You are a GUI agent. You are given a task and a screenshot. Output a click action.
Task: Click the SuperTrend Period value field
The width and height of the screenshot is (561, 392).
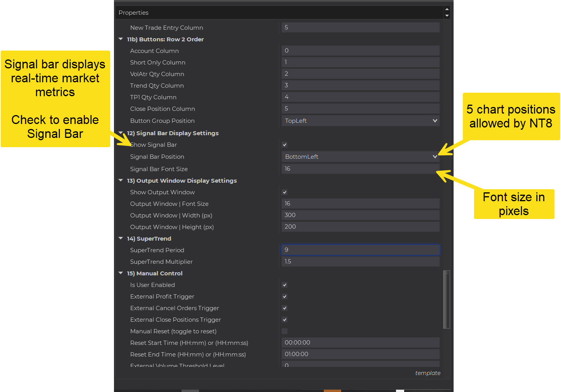(360, 250)
